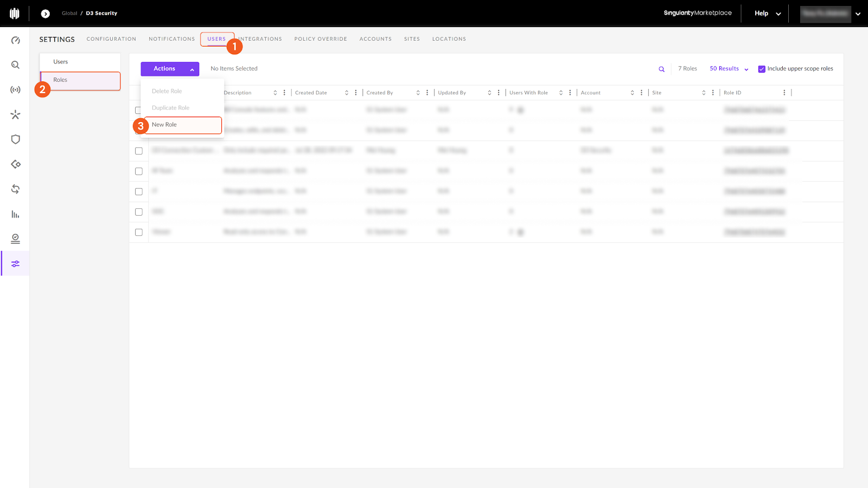Image resolution: width=868 pixels, height=488 pixels.
Task: Sort by the Users With Role column
Action: (x=560, y=93)
